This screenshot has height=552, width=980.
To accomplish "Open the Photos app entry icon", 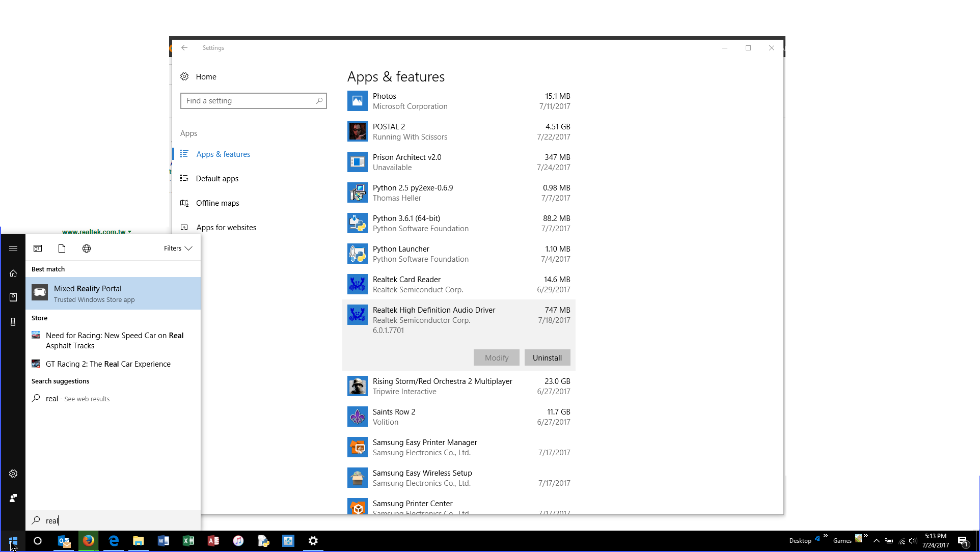I will (x=357, y=101).
